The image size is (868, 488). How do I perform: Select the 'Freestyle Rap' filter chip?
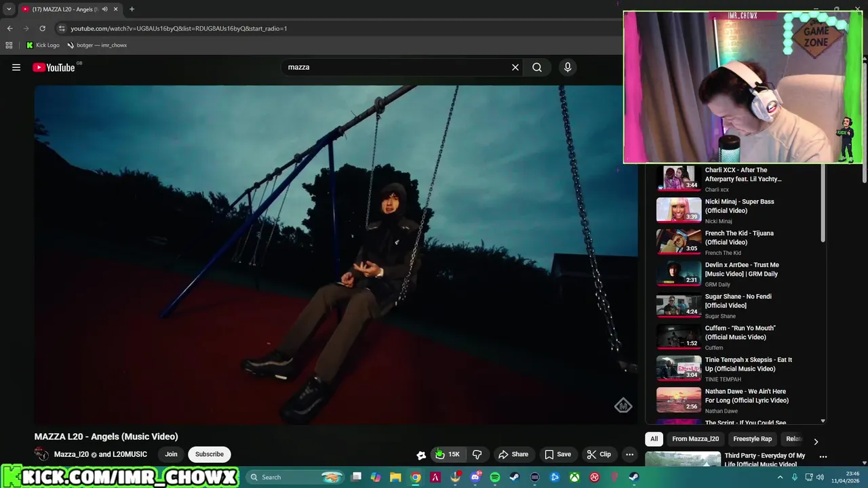[752, 439]
